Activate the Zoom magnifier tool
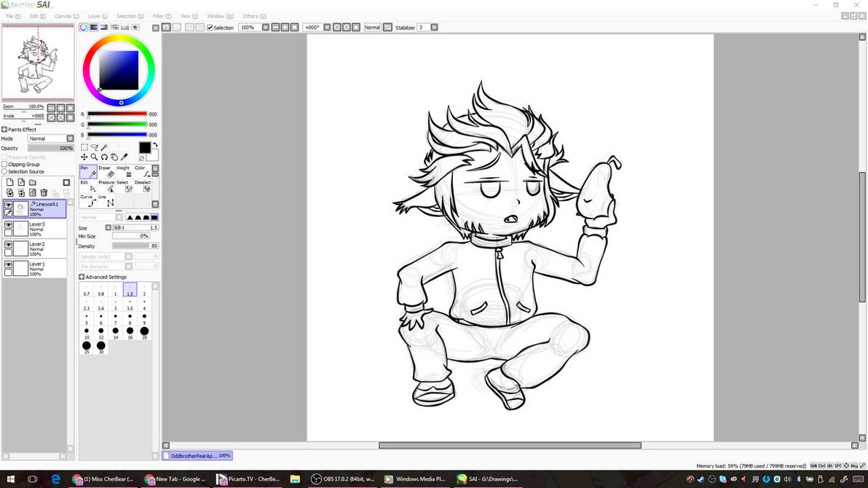The height and width of the screenshot is (488, 868). [94, 157]
